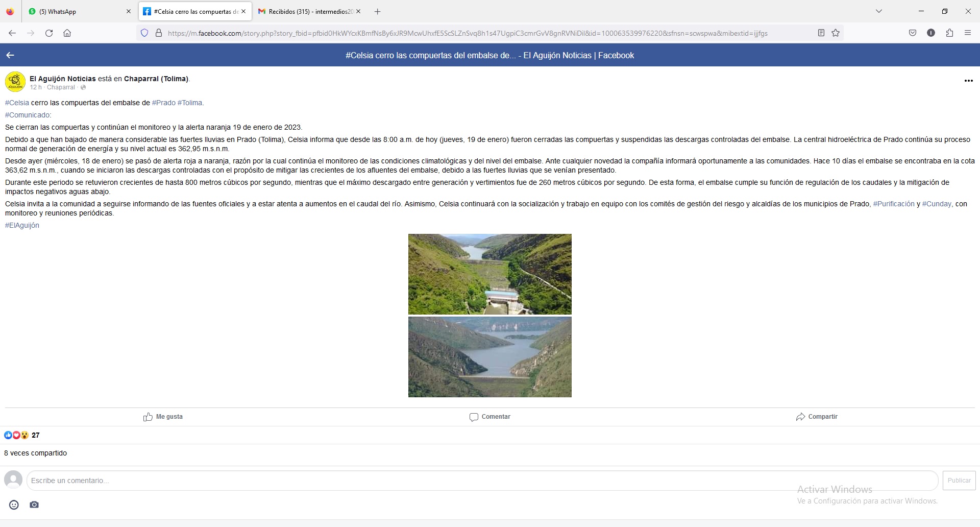
Task: Click the #Cunday hashtag
Action: 937,204
